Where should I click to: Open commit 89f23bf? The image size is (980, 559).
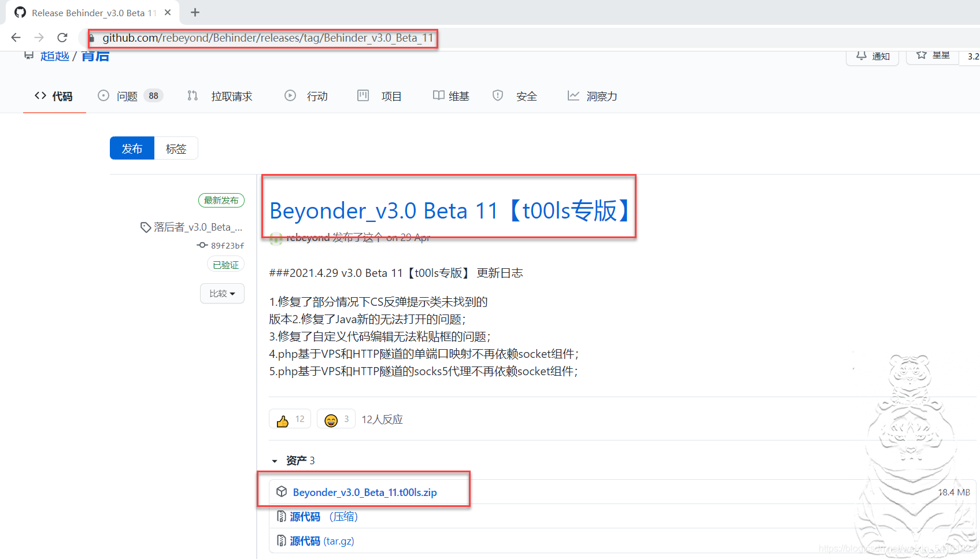point(227,246)
